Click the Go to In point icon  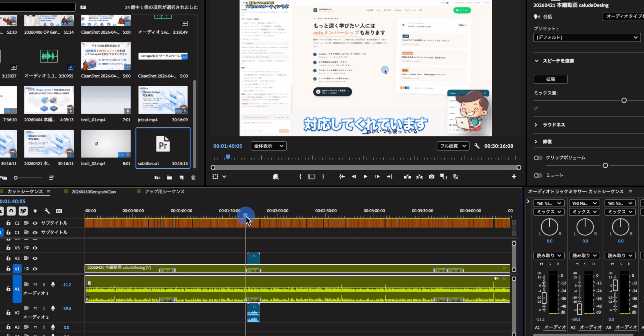[x=342, y=177]
